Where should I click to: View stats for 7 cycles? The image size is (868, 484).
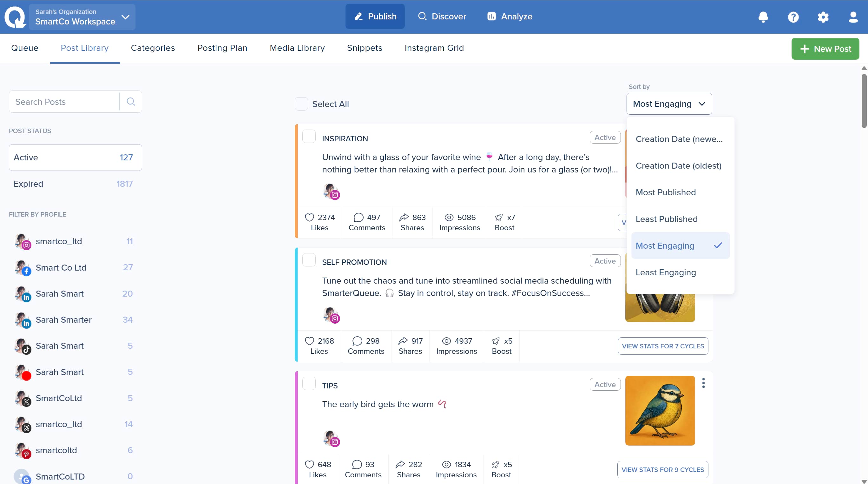click(x=662, y=346)
